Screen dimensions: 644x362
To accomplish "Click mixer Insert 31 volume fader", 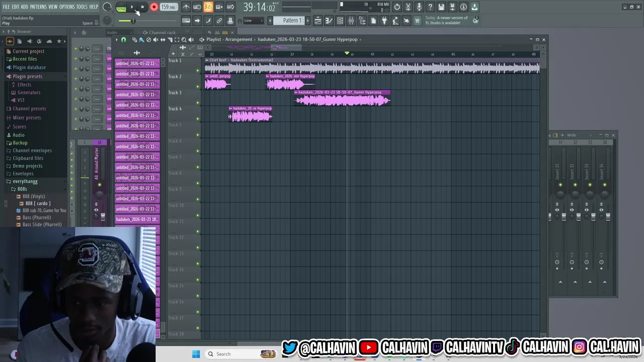I will [564, 217].
